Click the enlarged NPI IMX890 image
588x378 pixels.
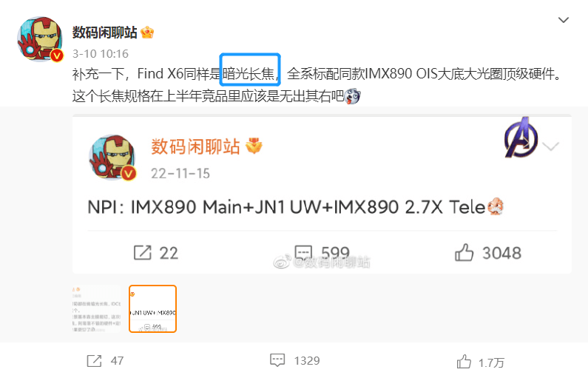[x=322, y=195]
